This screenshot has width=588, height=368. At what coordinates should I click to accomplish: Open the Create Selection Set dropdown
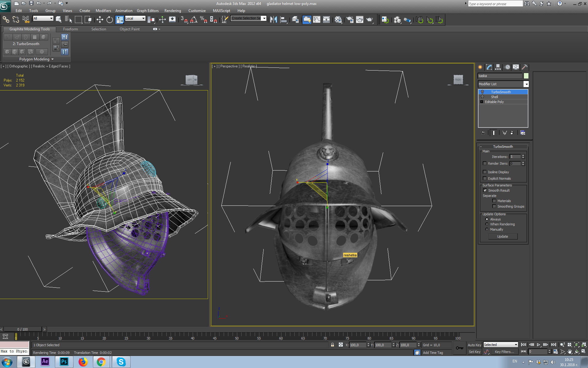click(264, 18)
